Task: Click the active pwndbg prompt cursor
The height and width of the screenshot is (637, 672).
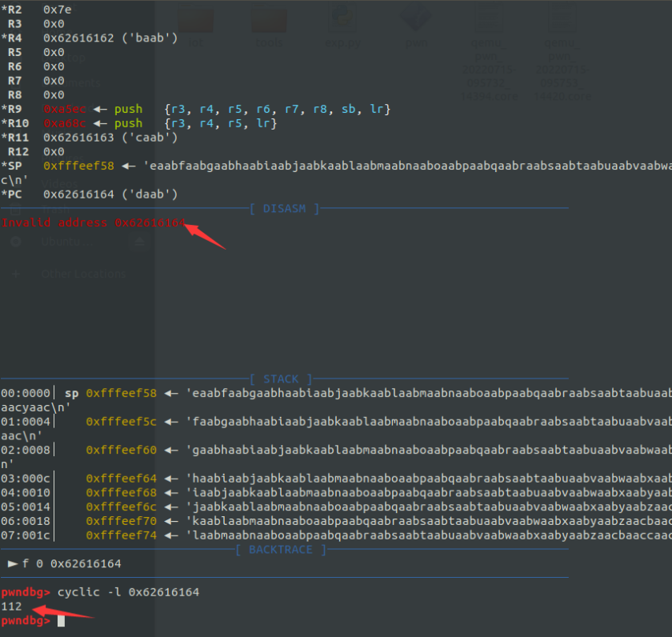Action: tap(61, 621)
